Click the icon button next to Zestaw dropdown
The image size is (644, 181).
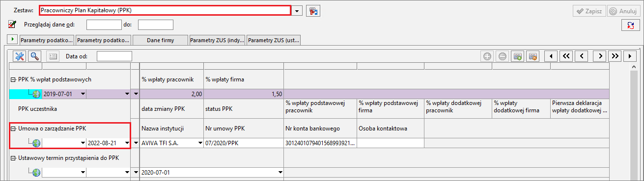coord(313,11)
